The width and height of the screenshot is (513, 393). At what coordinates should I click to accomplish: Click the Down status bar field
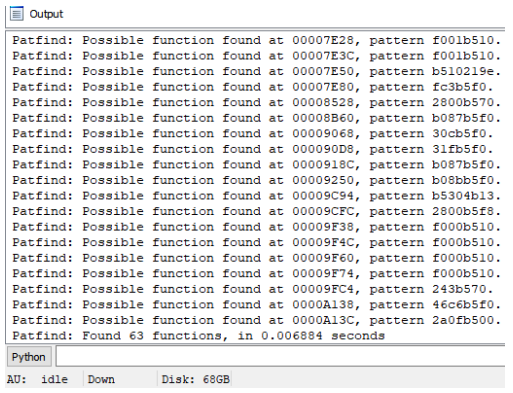[101, 379]
